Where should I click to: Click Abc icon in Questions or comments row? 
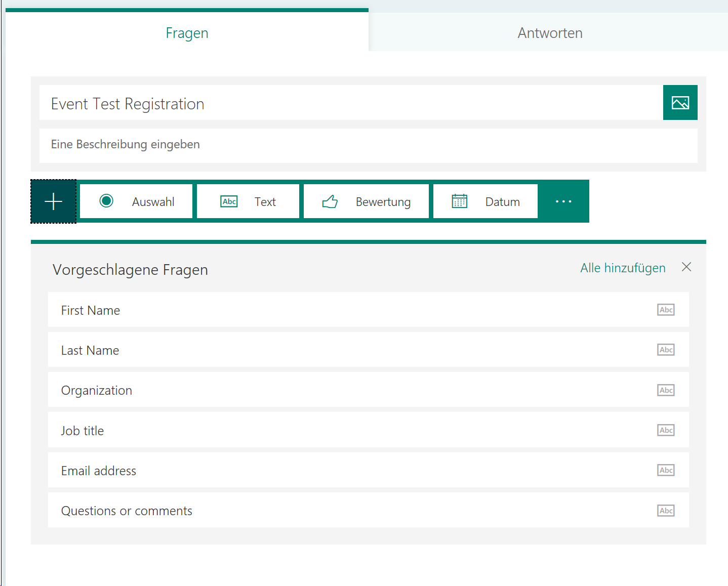pos(666,511)
